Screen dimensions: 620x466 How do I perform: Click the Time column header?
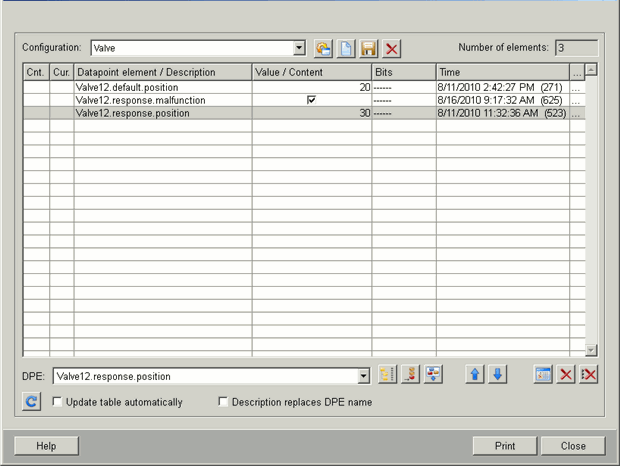(x=502, y=72)
